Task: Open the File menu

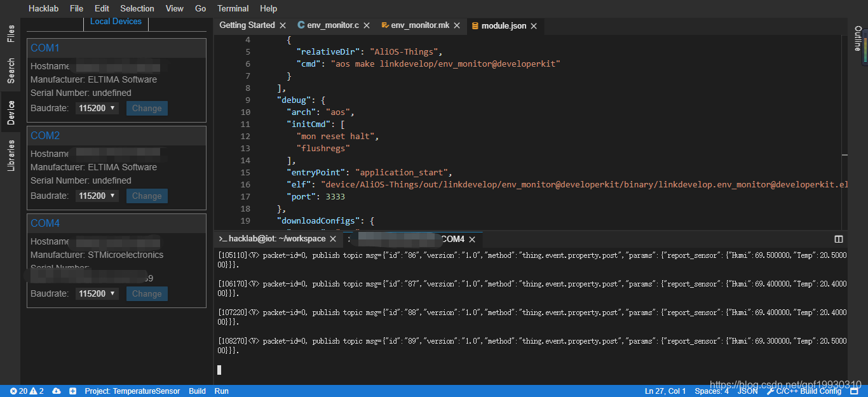Action: (x=76, y=8)
